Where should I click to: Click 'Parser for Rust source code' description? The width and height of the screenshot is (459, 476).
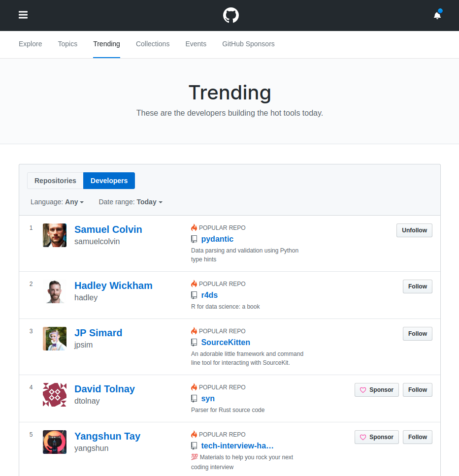point(228,410)
